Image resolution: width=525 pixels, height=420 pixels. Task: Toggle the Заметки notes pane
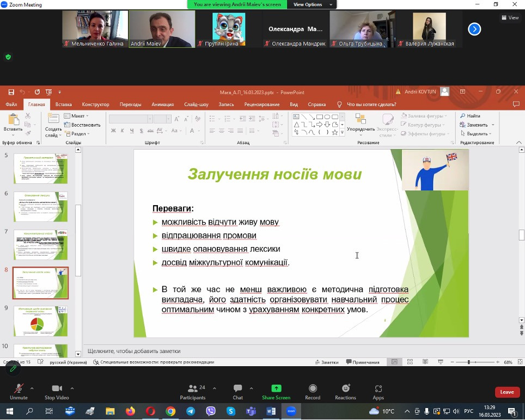coord(326,362)
